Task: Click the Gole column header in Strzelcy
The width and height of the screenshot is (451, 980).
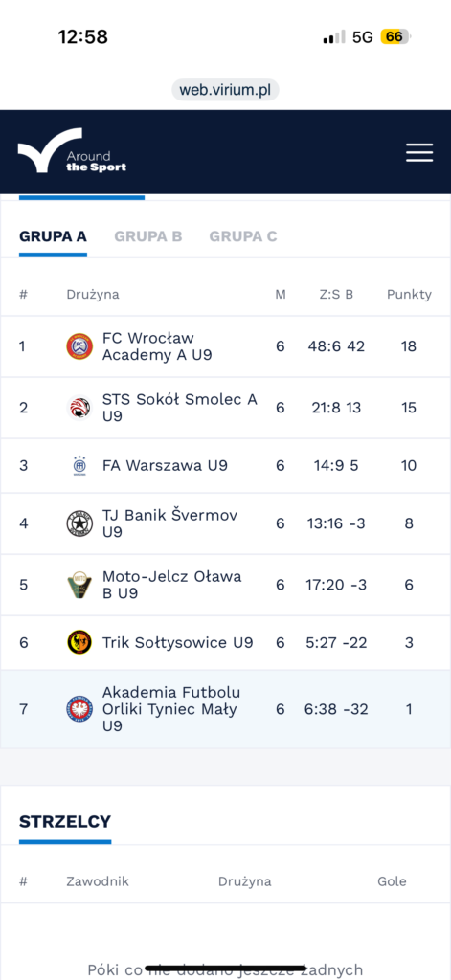Action: 392,881
